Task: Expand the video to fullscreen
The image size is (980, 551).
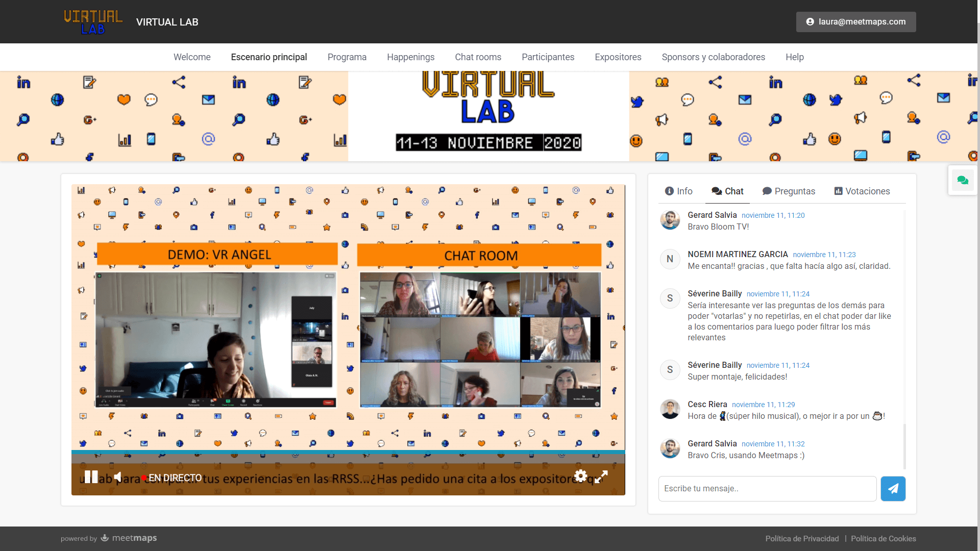Action: coord(601,477)
